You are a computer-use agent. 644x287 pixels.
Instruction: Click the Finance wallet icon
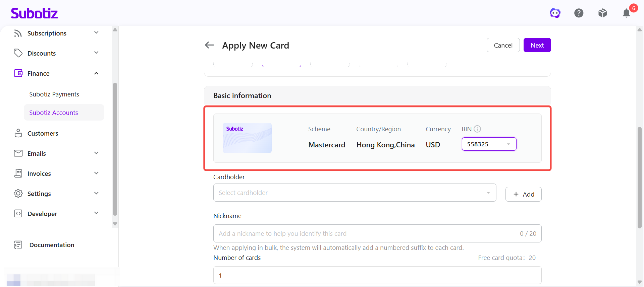click(x=18, y=73)
